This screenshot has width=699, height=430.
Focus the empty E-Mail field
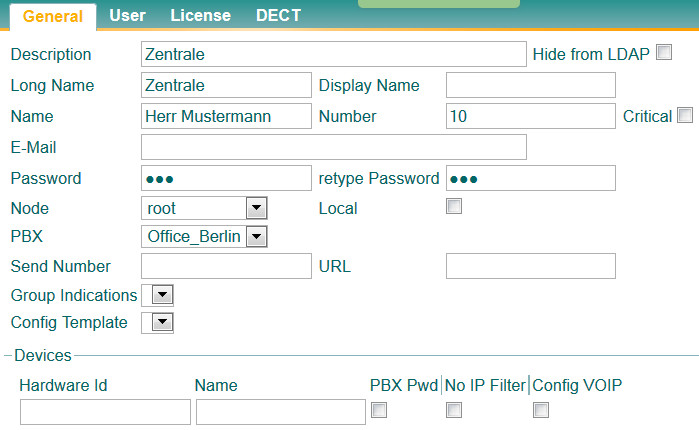[334, 147]
